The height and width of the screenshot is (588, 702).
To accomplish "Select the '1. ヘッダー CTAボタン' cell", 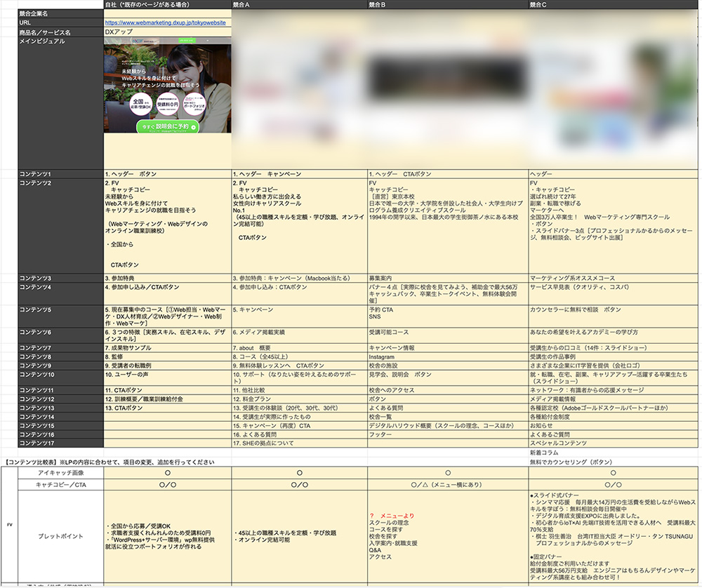I will [448, 174].
